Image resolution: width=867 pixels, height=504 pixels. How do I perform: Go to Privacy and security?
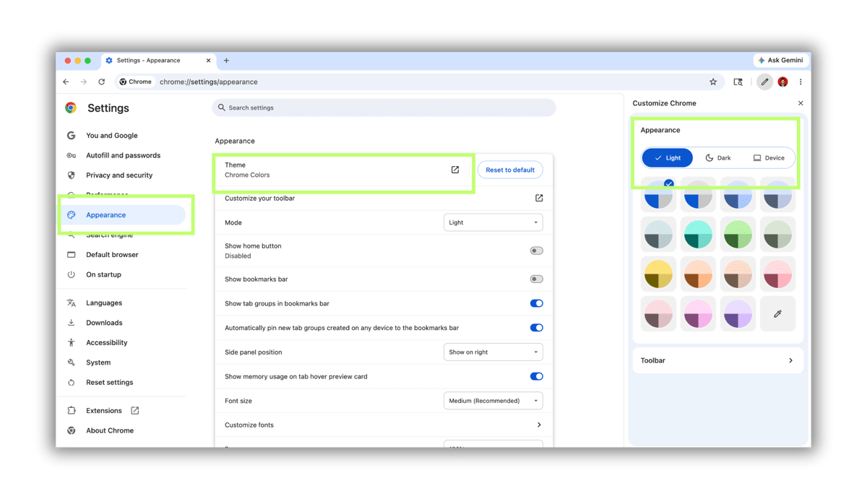119,175
